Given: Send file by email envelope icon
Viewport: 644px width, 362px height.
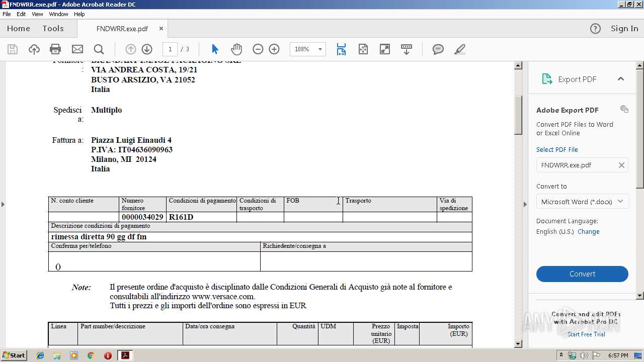Looking at the screenshot, I should coord(77,49).
